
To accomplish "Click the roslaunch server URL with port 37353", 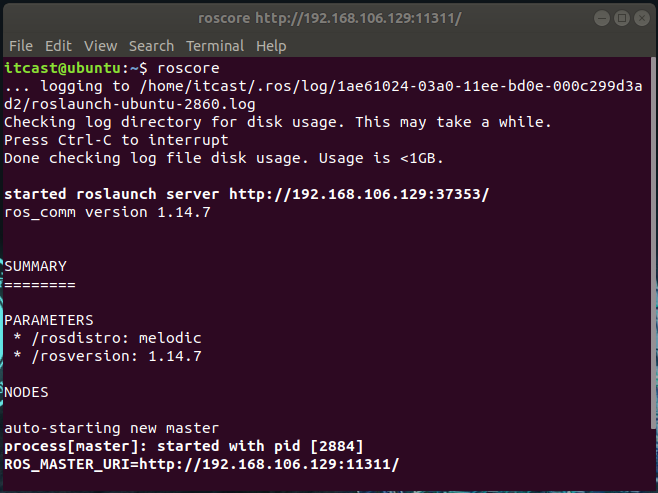I will tap(359, 194).
